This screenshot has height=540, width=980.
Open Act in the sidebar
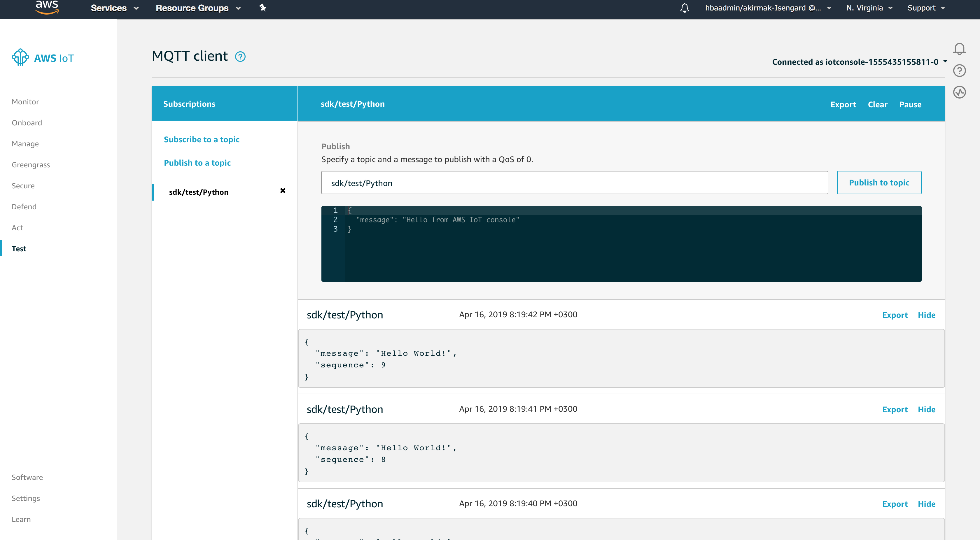17,227
